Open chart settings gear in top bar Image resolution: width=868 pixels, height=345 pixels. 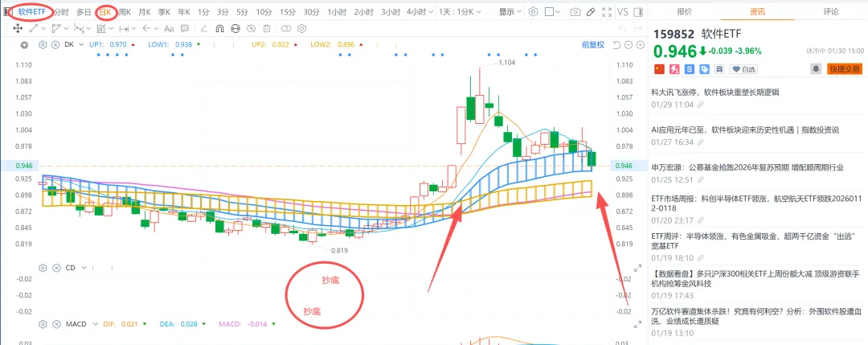[x=533, y=11]
